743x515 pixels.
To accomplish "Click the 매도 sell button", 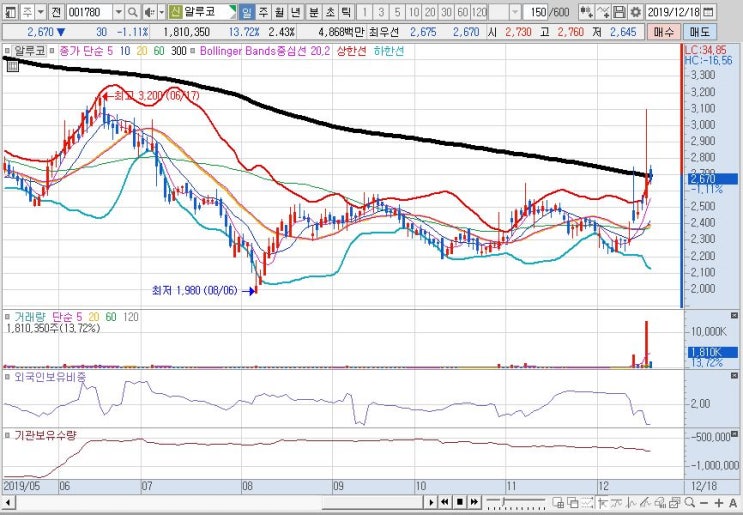I will [x=699, y=32].
